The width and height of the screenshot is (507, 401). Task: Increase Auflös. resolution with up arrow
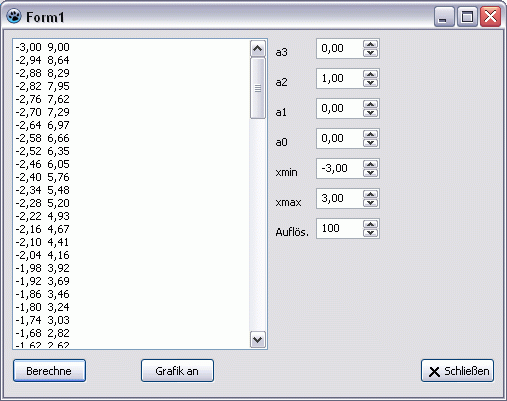(x=370, y=224)
